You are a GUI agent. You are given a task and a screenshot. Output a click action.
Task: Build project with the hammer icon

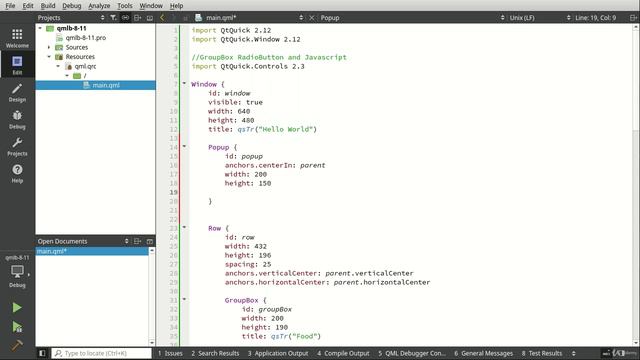click(x=17, y=345)
